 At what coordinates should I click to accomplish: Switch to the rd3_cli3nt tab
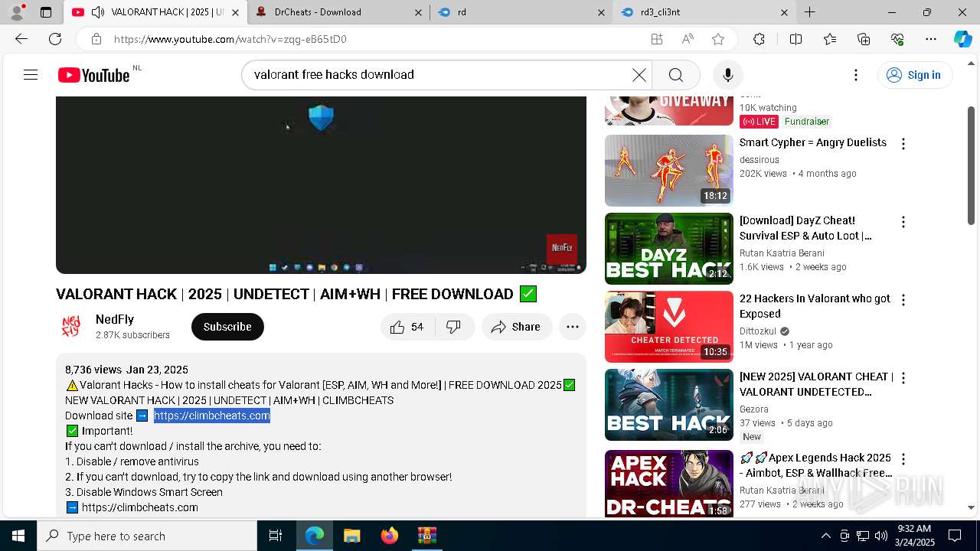coord(704,12)
